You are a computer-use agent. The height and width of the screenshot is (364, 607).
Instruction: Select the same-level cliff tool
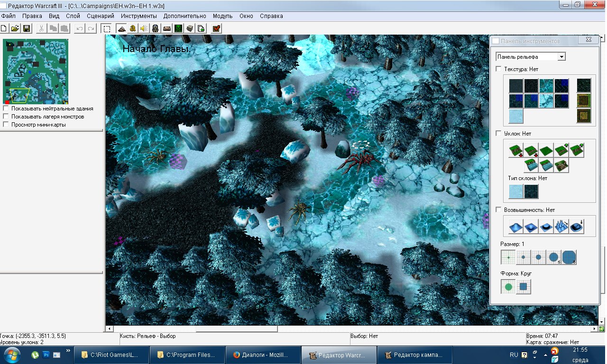click(546, 150)
